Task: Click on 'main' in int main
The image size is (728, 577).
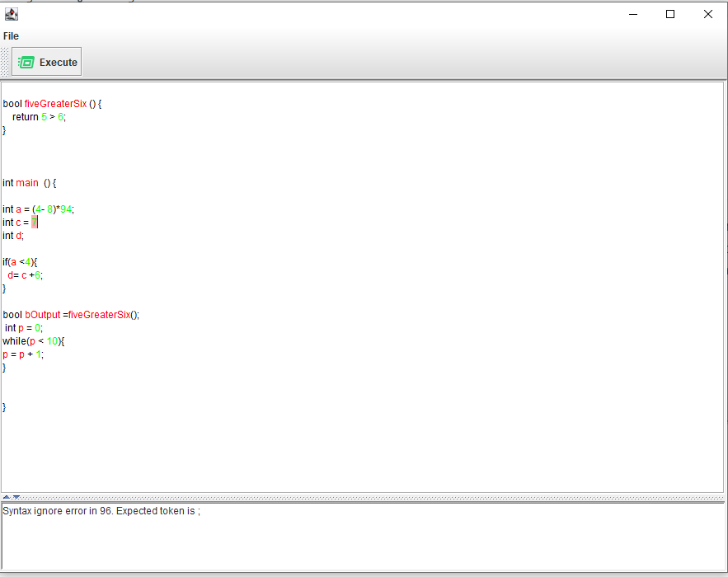Action: 27,183
